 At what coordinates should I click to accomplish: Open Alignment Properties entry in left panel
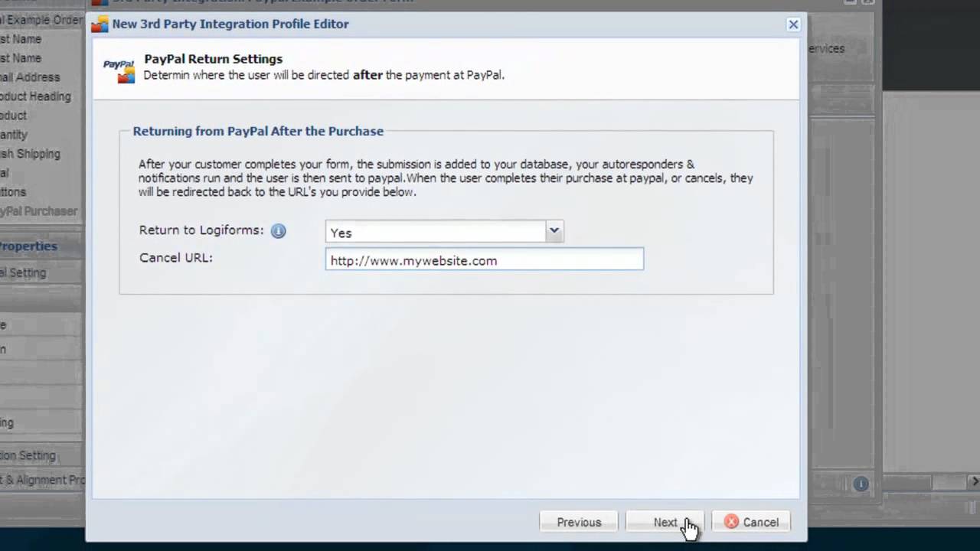pyautogui.click(x=42, y=480)
